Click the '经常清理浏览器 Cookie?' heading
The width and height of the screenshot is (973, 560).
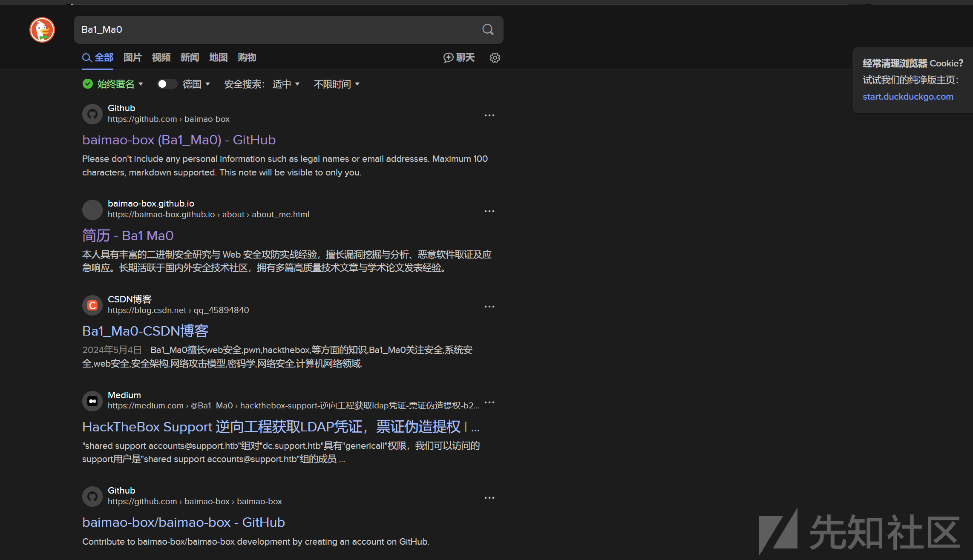coord(913,63)
